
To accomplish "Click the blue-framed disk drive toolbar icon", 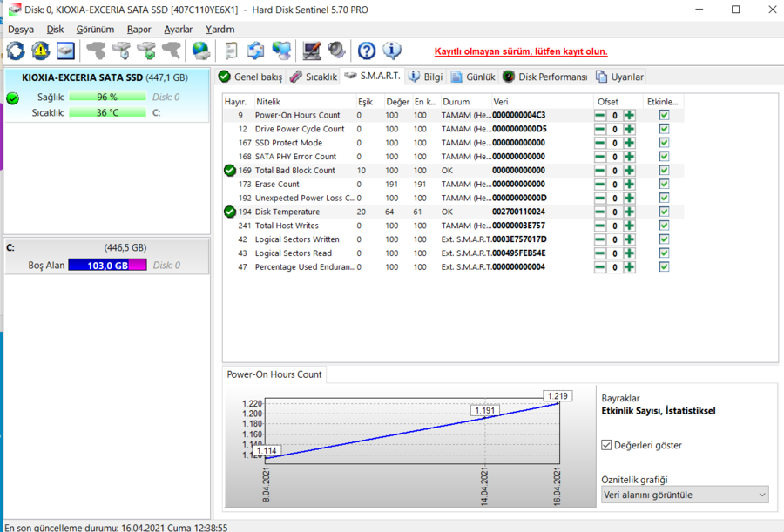I will [65, 51].
